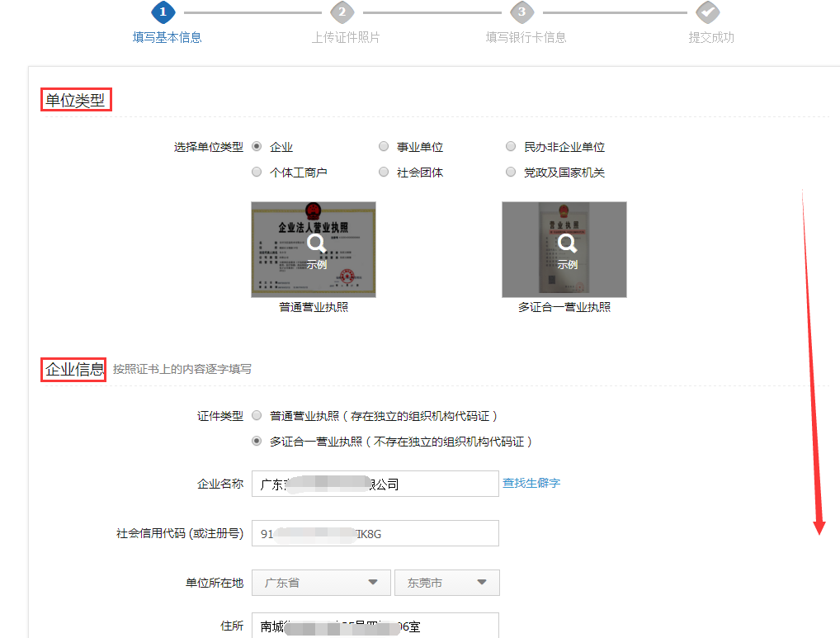This screenshot has height=638, width=840.
Task: Click step 3 填写银行卡信息 diamond icon
Action: coord(521,12)
